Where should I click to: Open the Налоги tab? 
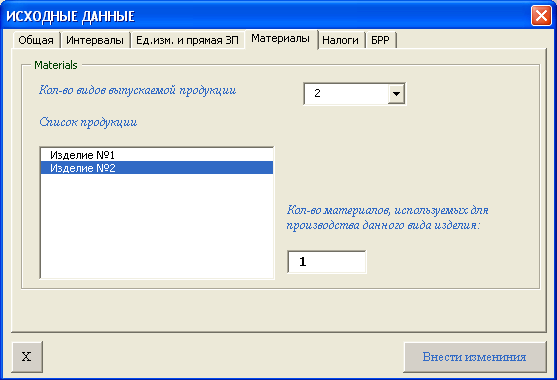(x=340, y=40)
